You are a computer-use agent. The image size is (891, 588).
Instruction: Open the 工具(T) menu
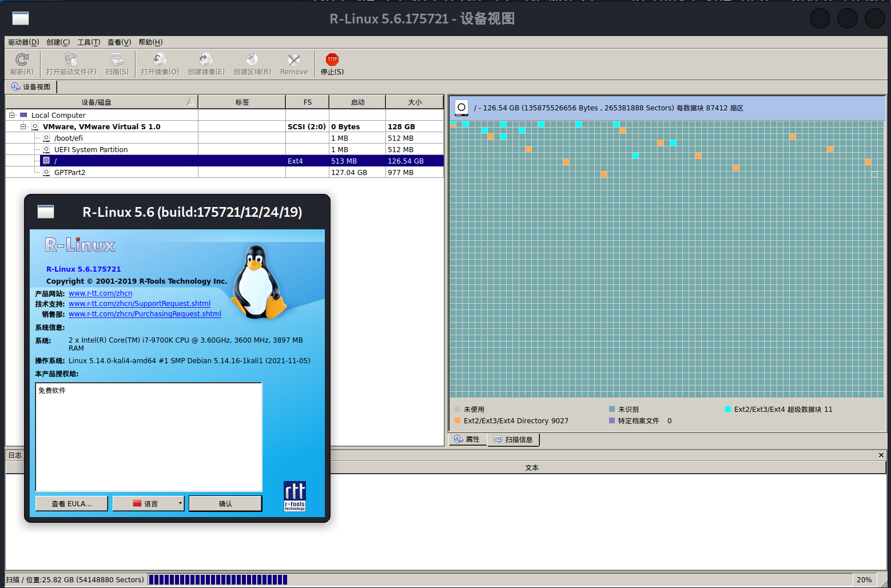88,42
